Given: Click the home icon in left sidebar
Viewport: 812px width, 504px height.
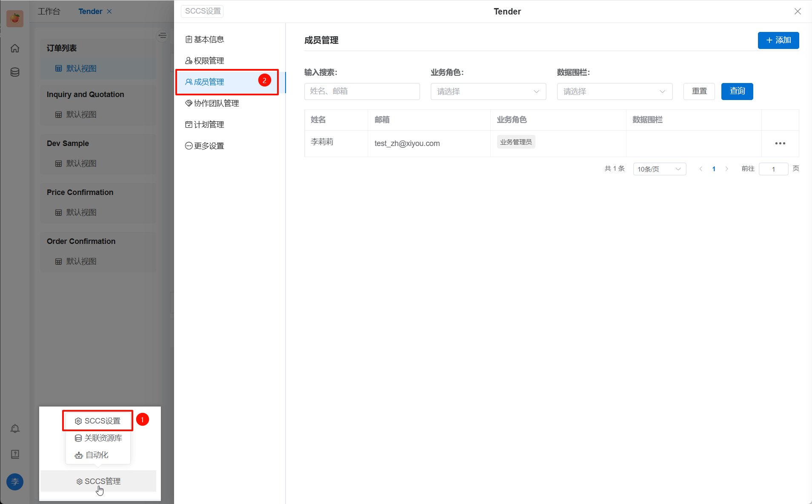Looking at the screenshot, I should pos(15,48).
